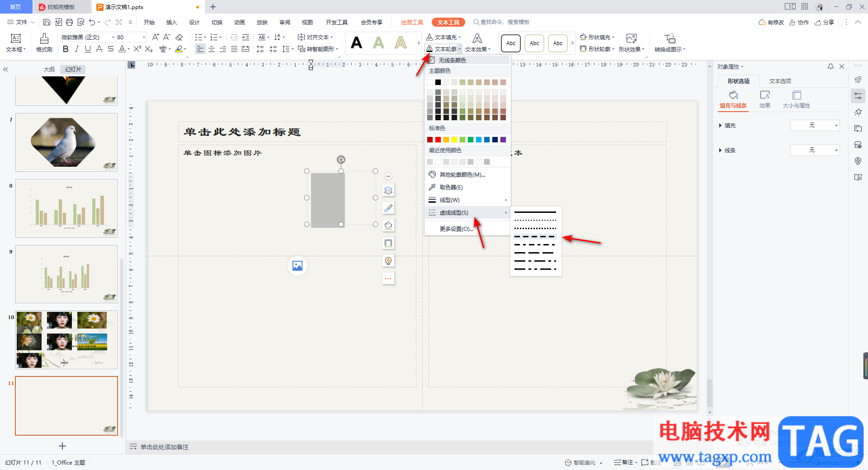Open 其他轮廓颜色(M)... menu entry
The image size is (868, 470).
click(x=467, y=174)
